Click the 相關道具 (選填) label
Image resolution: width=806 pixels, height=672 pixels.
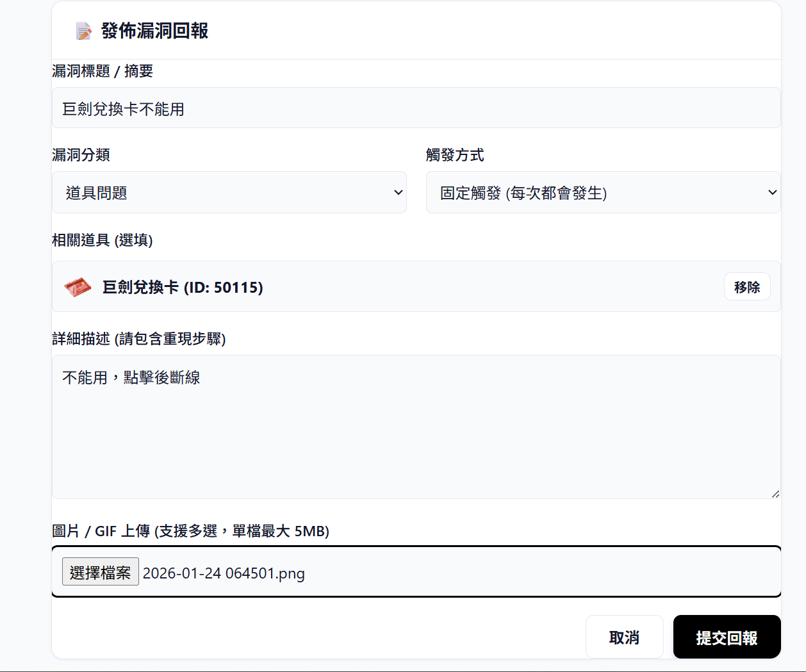(x=103, y=240)
